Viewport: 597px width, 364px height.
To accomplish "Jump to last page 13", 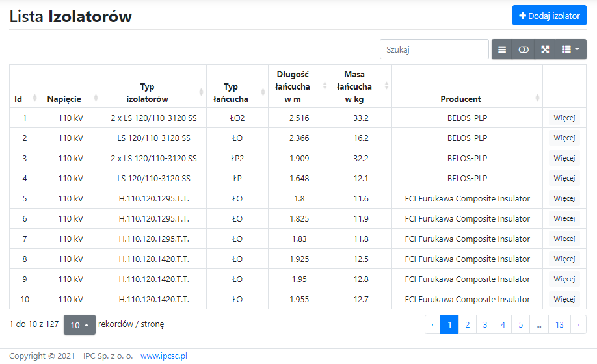I will [x=559, y=324].
